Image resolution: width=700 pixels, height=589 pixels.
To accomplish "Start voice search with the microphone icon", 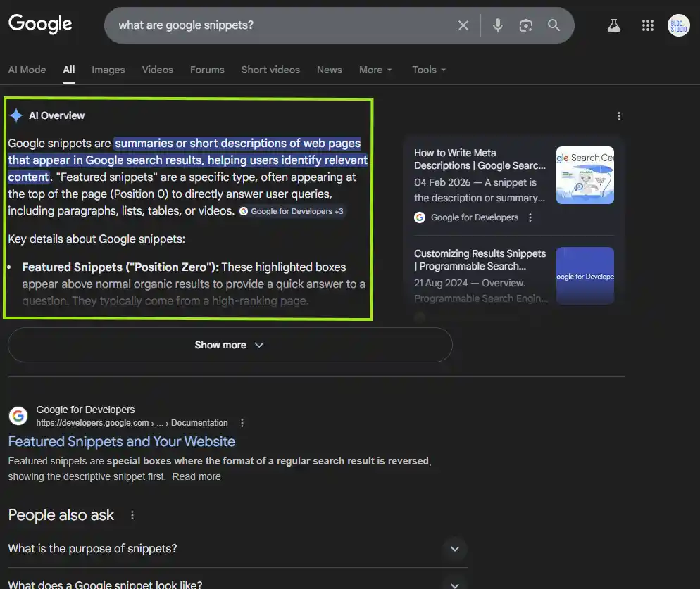I will pos(498,25).
